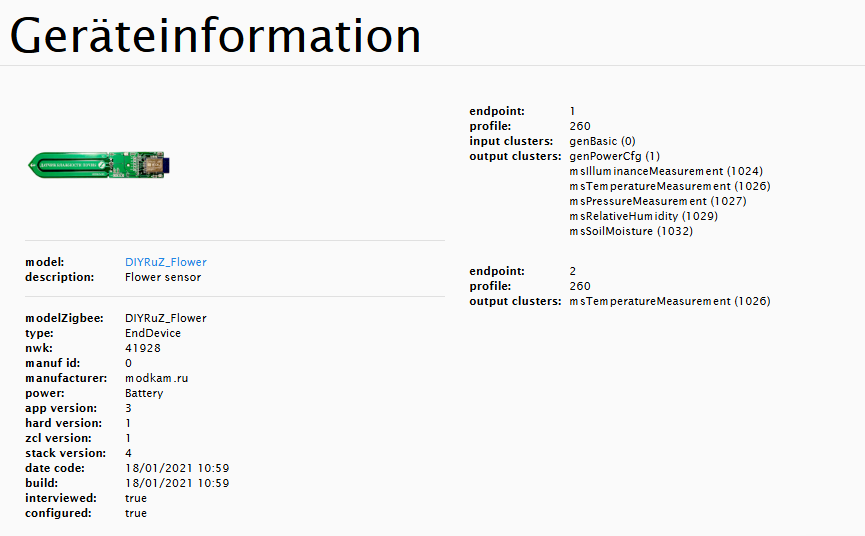Click the DIYRuZ_Flower model link

point(165,262)
